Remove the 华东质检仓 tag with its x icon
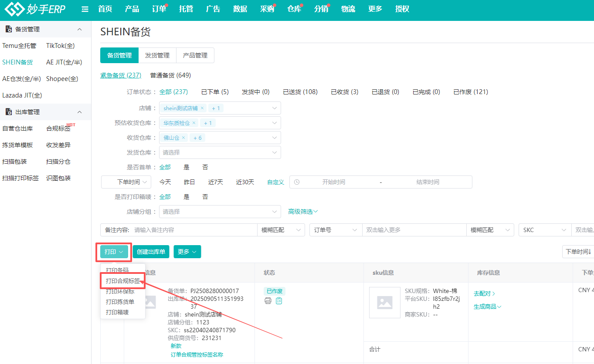Viewport: 594px width, 364px height. (194, 123)
